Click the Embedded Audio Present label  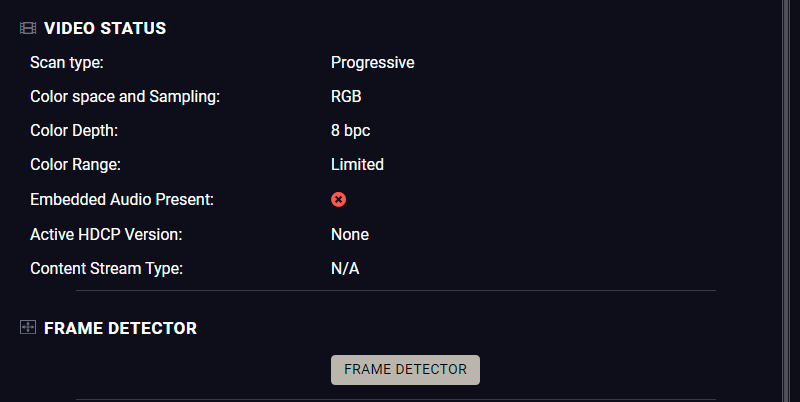click(x=122, y=199)
